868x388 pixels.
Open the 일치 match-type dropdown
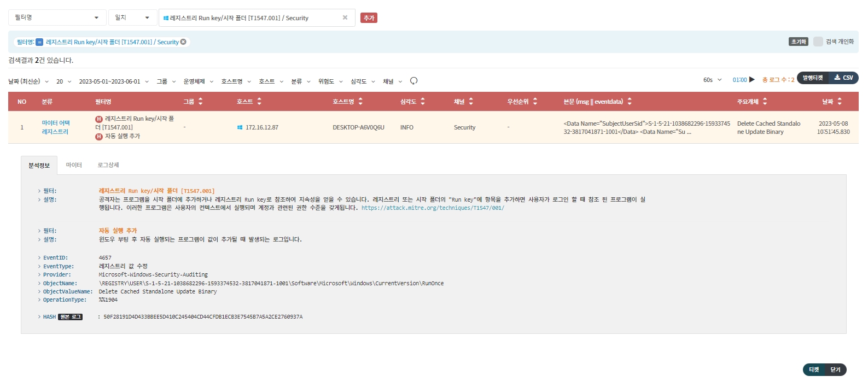[132, 17]
